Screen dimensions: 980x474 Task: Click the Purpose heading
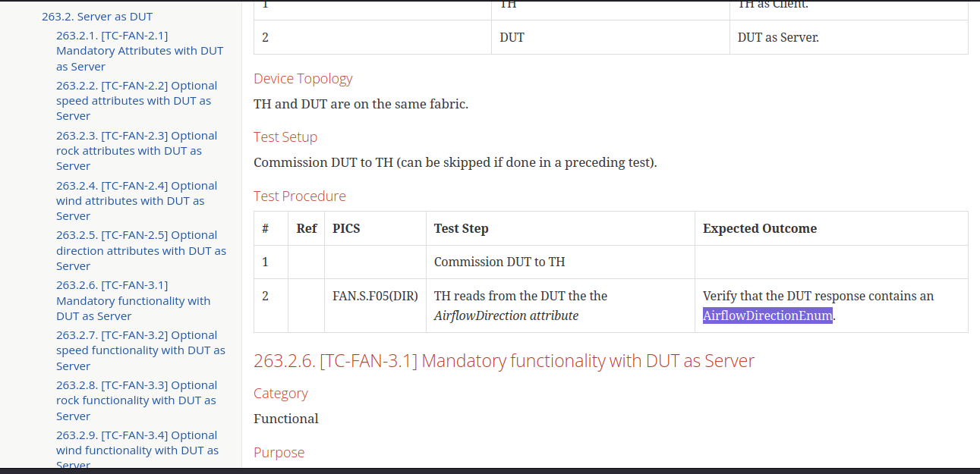[279, 452]
